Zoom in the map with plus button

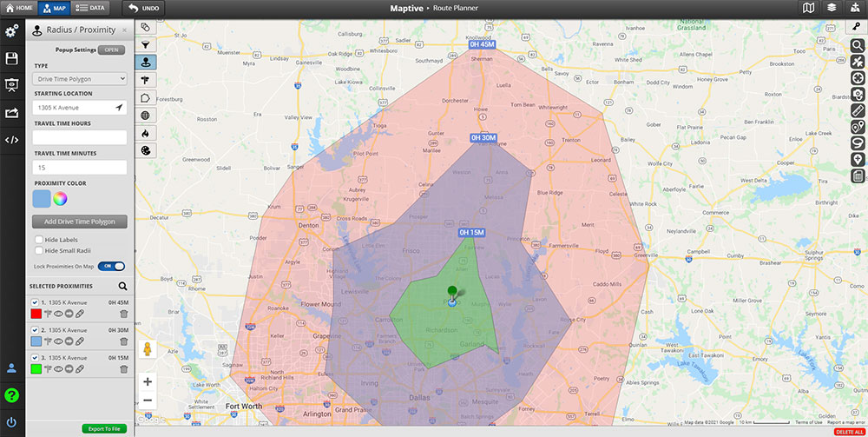[148, 381]
